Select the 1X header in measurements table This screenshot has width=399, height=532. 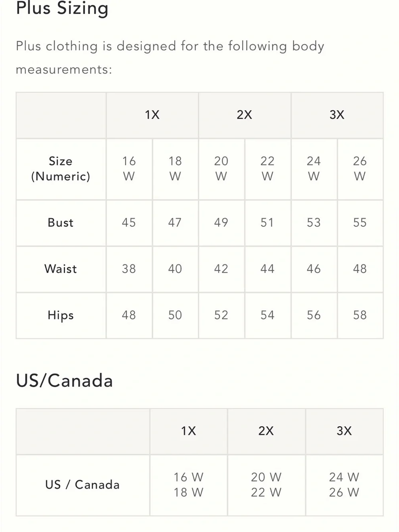[x=152, y=115]
